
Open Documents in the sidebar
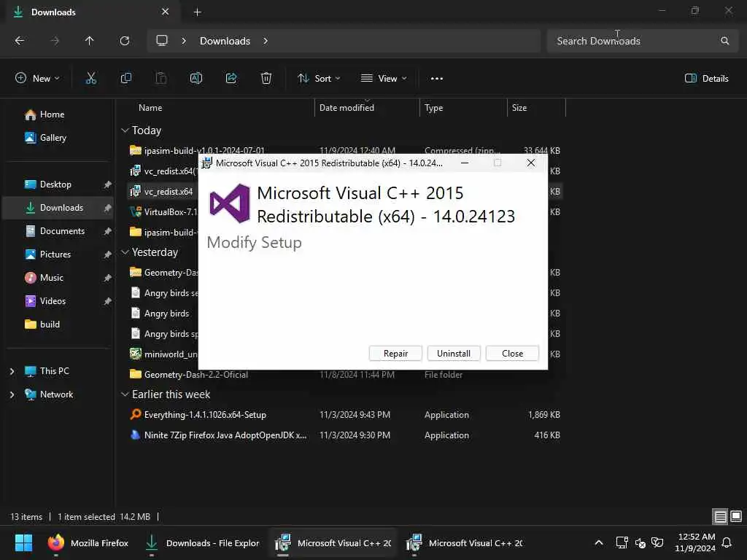coord(62,231)
